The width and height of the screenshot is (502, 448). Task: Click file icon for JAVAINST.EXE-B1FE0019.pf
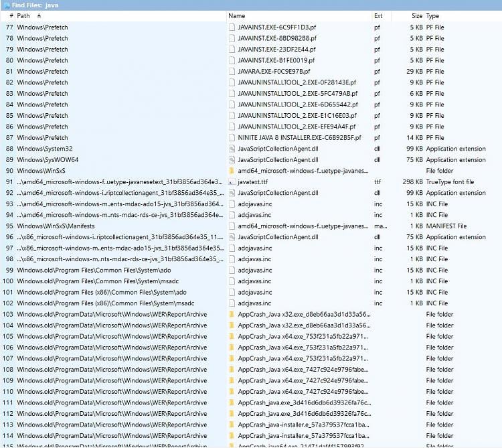point(232,60)
